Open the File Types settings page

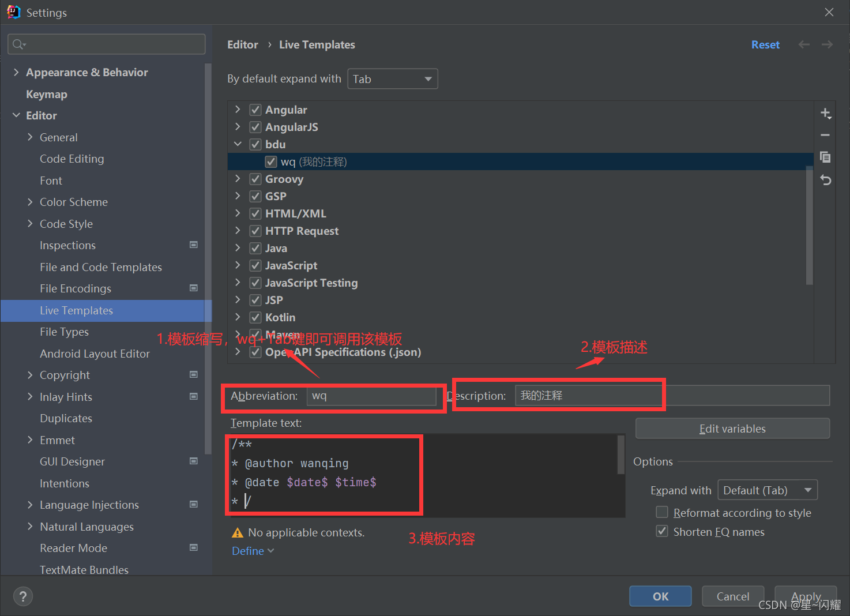(64, 332)
